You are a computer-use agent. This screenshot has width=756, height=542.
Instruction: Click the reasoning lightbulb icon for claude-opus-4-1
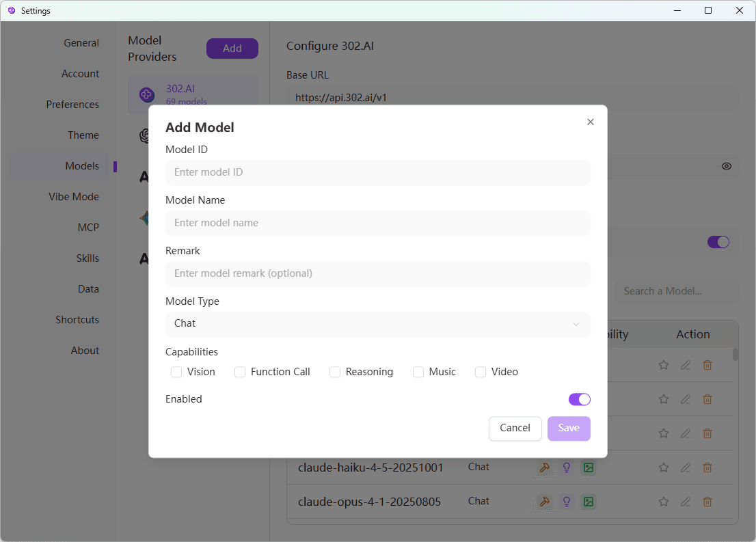[566, 502]
